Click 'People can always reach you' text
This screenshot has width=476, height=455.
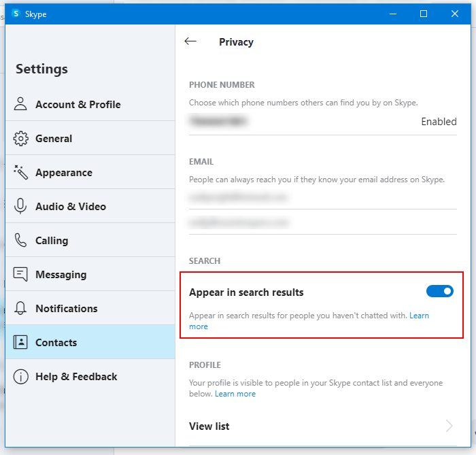(x=317, y=180)
